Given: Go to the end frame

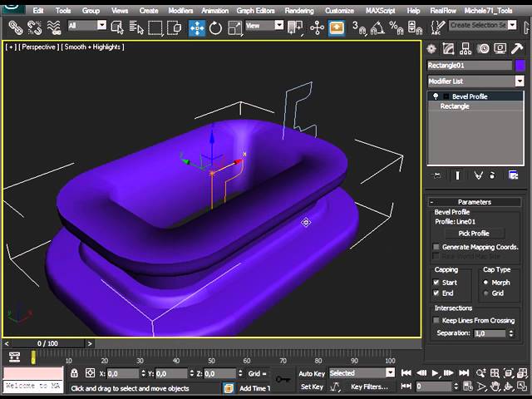Looking at the screenshot, I should point(464,373).
